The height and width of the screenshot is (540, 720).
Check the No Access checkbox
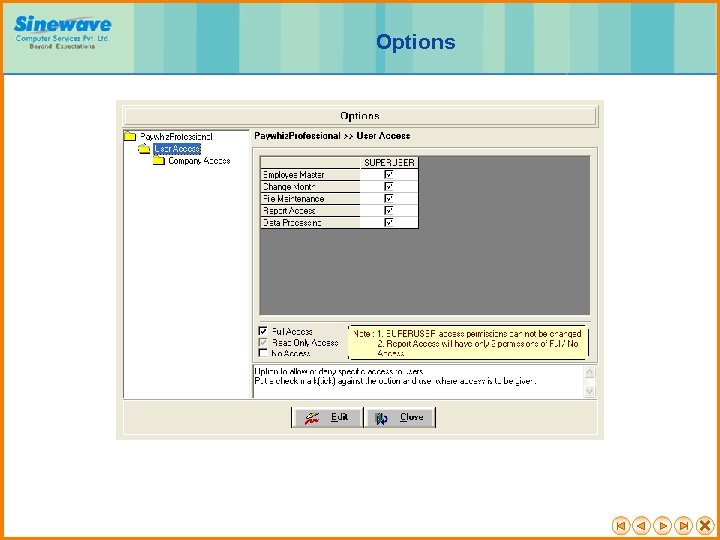pos(263,353)
